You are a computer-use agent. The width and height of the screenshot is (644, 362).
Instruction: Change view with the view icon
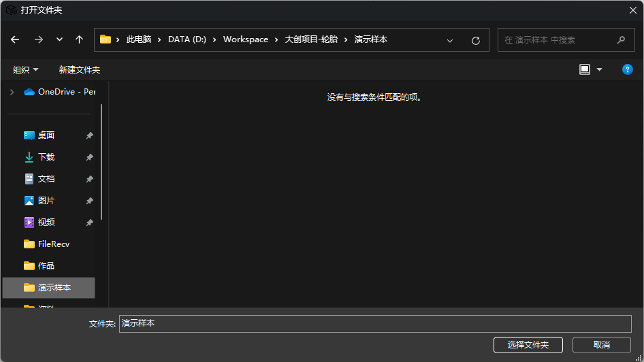585,69
